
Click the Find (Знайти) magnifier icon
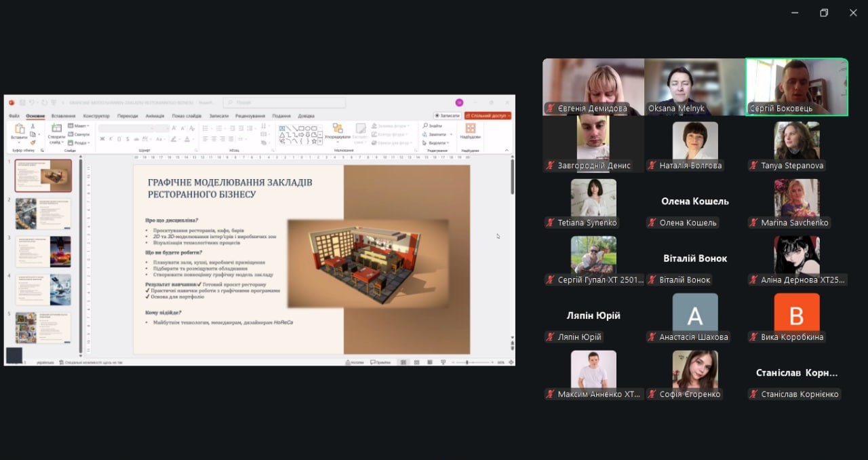click(426, 126)
